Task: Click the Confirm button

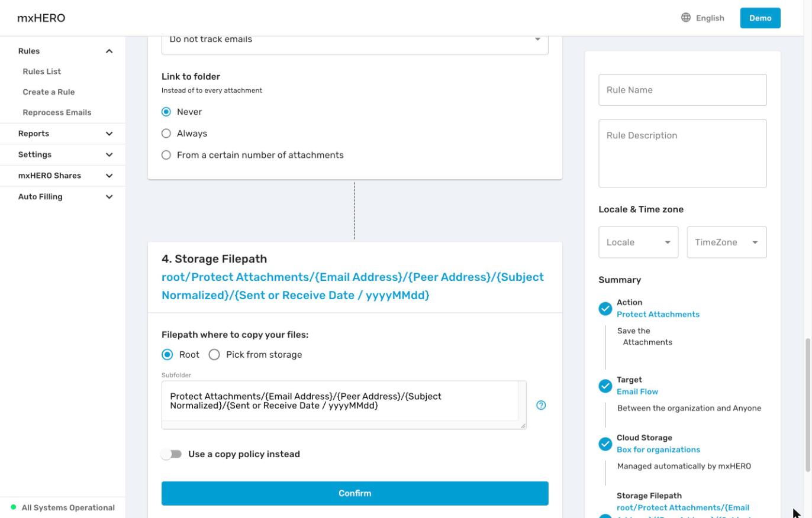Action: coord(355,493)
